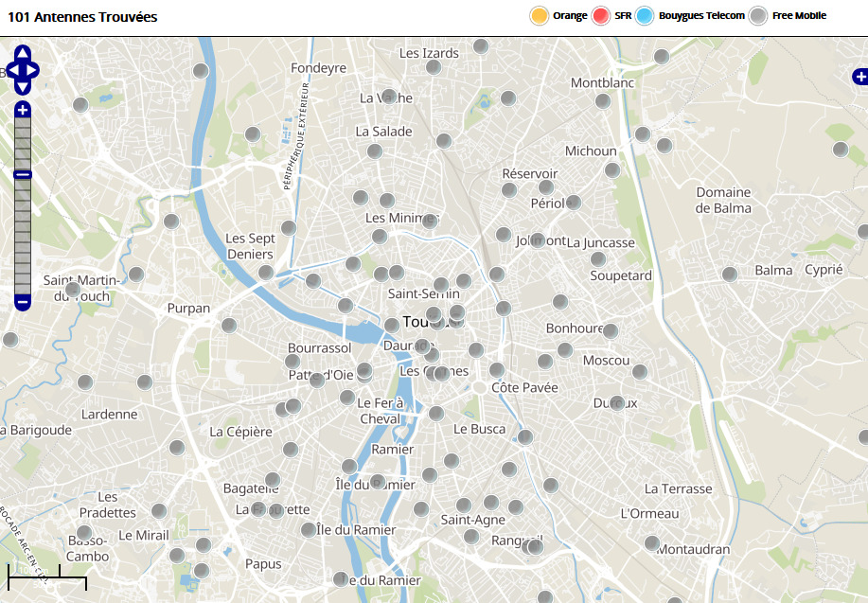Click the antenna marker near Saint Martin du Touch
The height and width of the screenshot is (603, 868).
pos(73,289)
